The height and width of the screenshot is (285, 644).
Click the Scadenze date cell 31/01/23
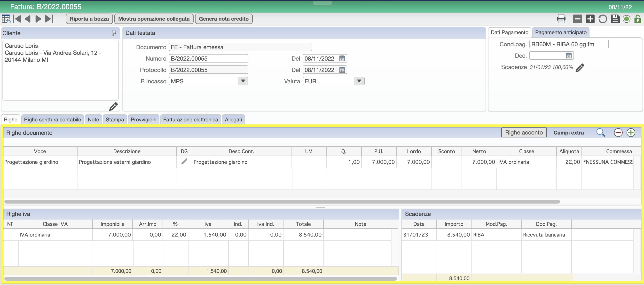point(419,235)
